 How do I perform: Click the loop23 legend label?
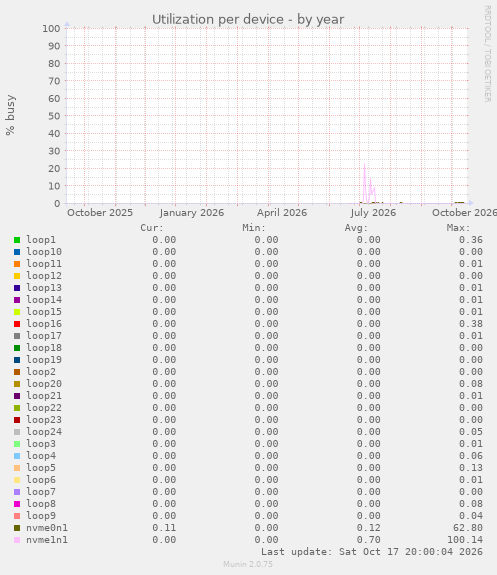tap(44, 420)
